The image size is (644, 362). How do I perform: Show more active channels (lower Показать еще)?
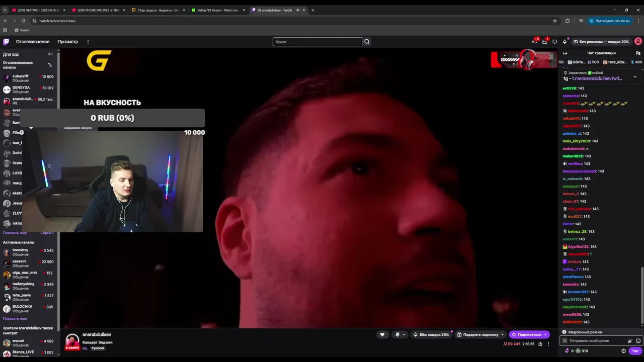pyautogui.click(x=15, y=318)
